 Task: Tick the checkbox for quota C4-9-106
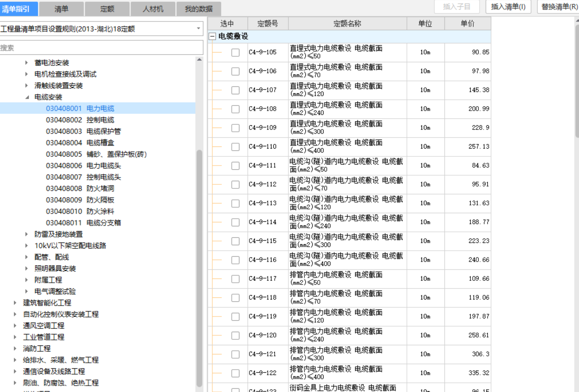[235, 71]
